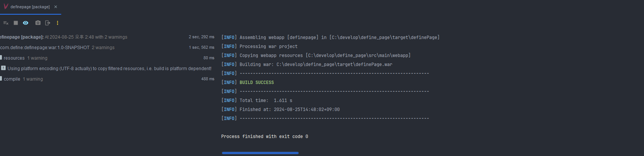Select the definepage [package] run tab
The image size is (644, 156).
[30, 7]
